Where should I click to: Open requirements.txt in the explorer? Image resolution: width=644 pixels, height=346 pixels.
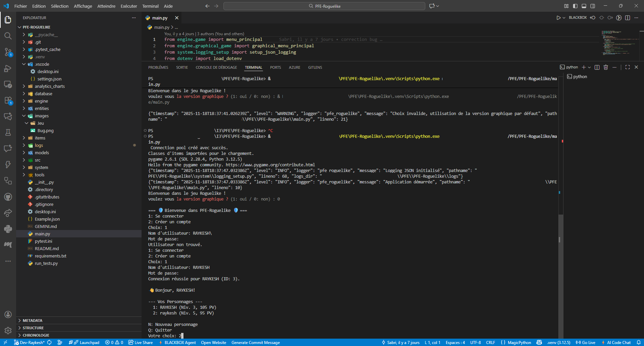coord(50,256)
